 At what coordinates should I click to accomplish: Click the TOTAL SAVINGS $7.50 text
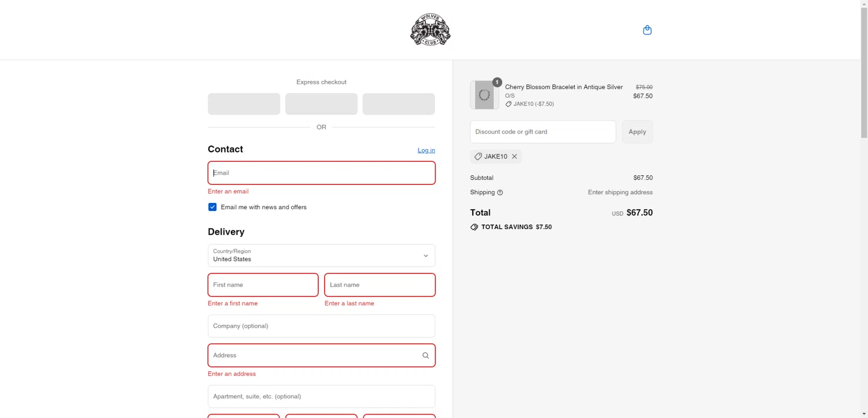pyautogui.click(x=516, y=227)
